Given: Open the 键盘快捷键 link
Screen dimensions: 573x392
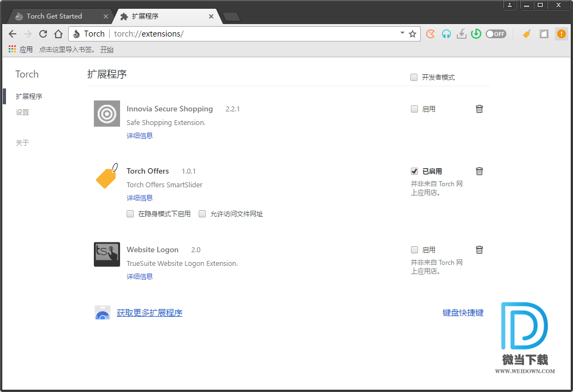Looking at the screenshot, I should [x=463, y=313].
